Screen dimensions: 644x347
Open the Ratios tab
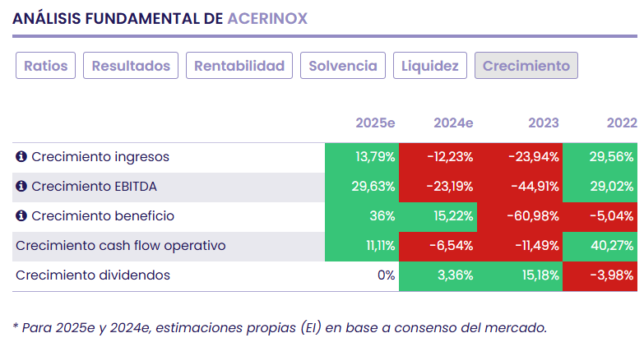[x=46, y=66]
